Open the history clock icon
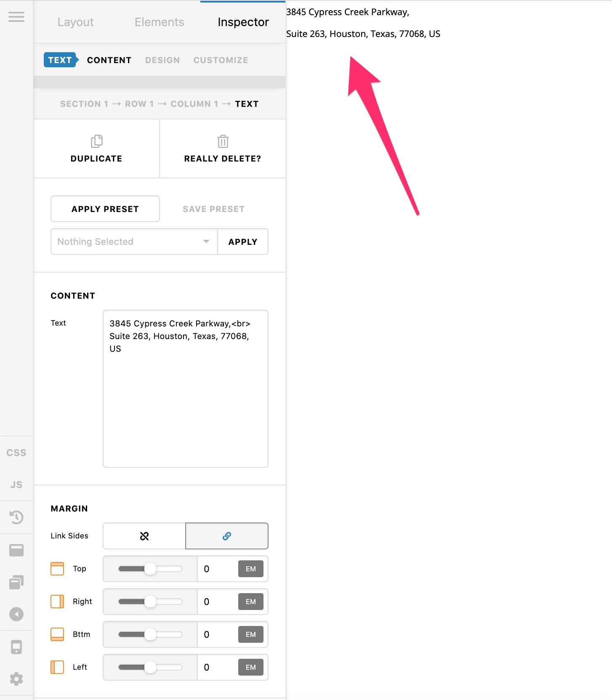This screenshot has width=612, height=700. point(16,517)
